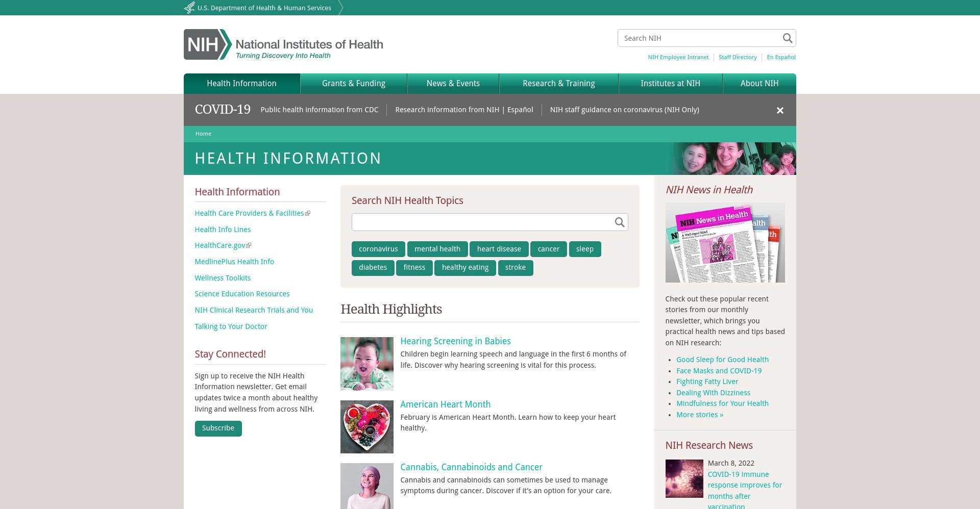Open NIH Clinical Research Trials and You

click(x=254, y=310)
